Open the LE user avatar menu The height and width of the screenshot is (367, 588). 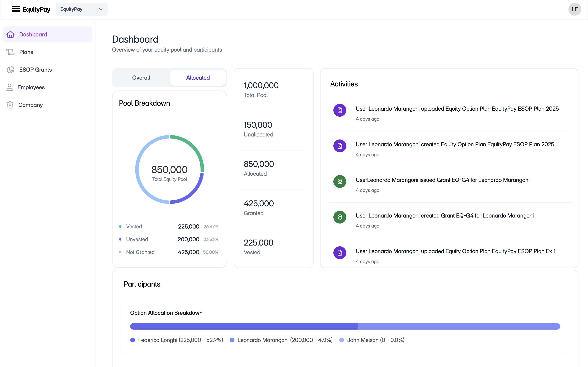pos(575,9)
